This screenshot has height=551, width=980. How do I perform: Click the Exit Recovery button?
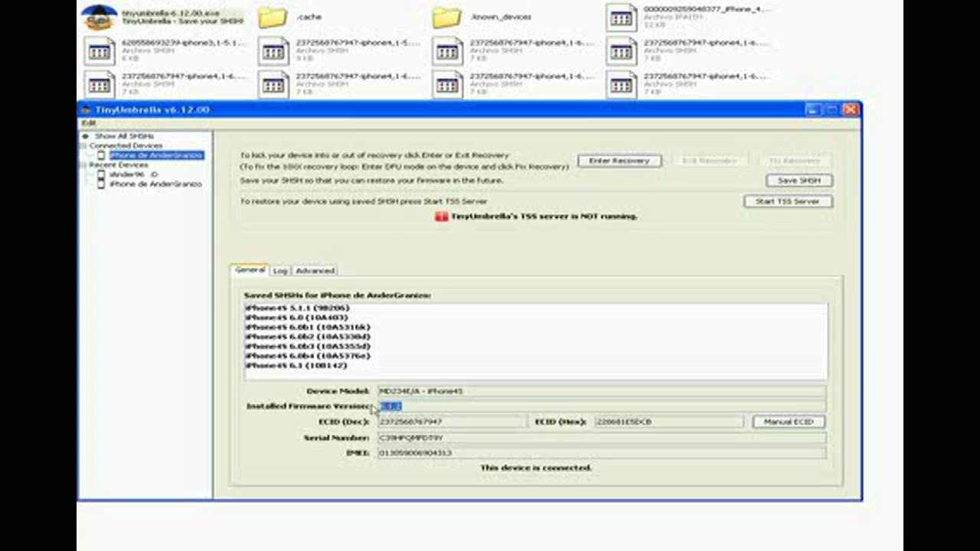click(710, 161)
